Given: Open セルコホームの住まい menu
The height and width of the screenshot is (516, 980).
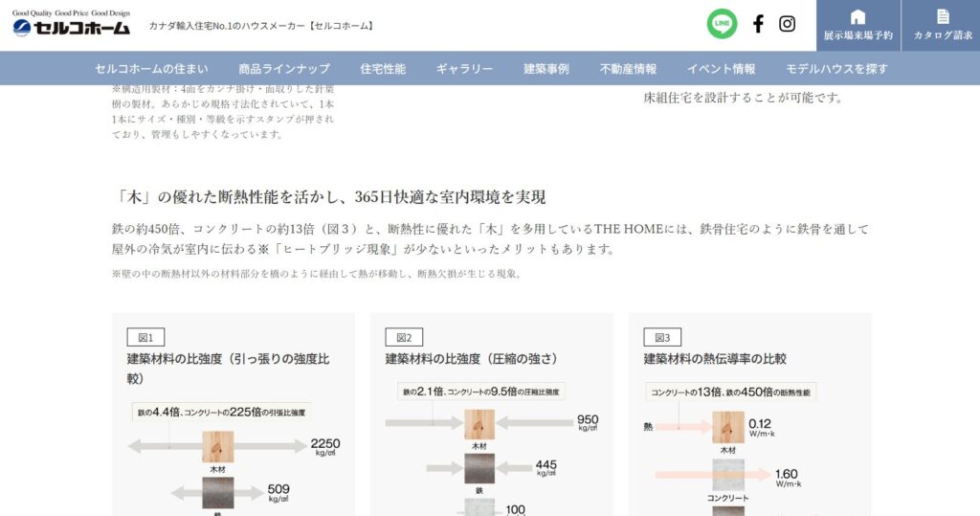Looking at the screenshot, I should 151,69.
